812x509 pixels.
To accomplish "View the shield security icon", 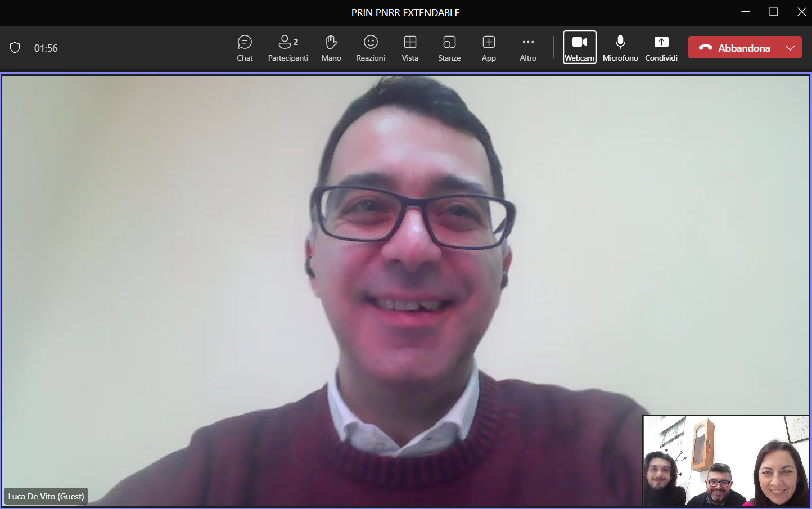I will click(x=15, y=48).
